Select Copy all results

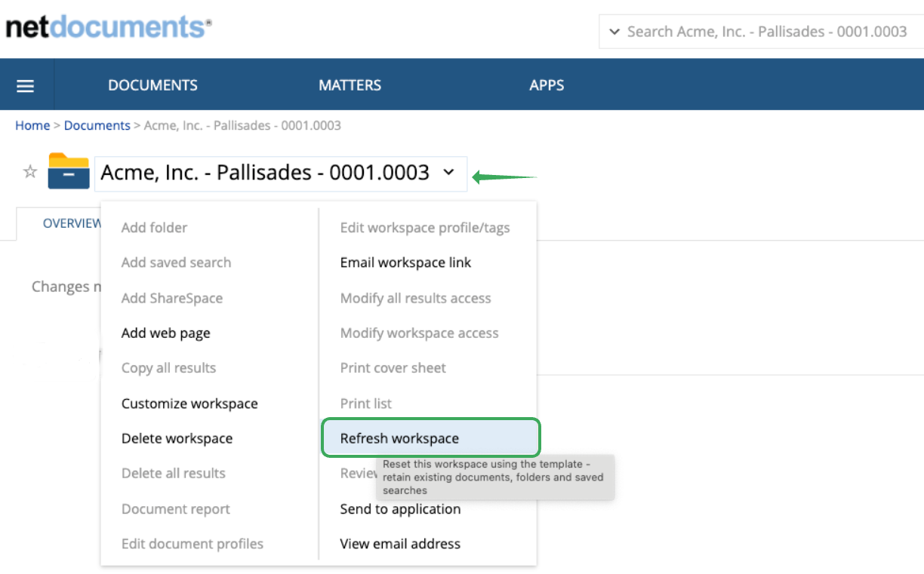tap(168, 368)
